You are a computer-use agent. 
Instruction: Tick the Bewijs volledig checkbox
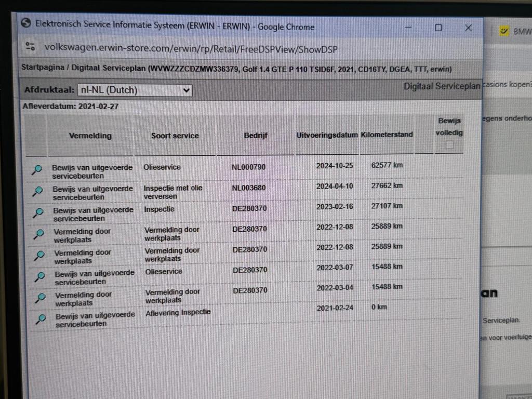pos(449,145)
